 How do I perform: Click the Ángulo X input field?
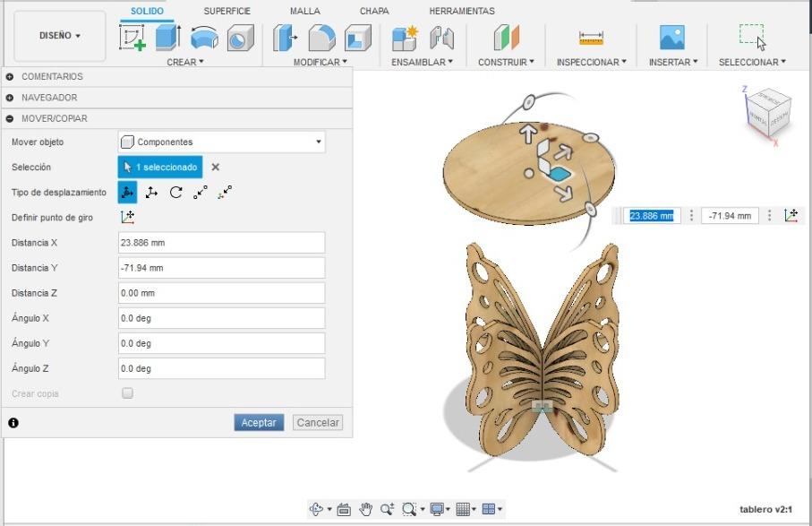tap(222, 318)
